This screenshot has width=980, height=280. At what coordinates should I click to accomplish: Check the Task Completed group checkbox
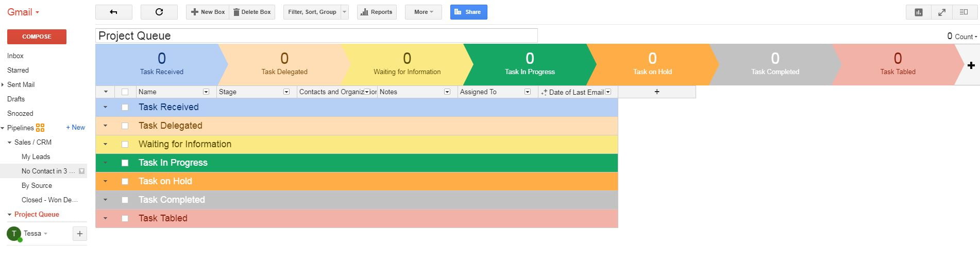(x=125, y=200)
